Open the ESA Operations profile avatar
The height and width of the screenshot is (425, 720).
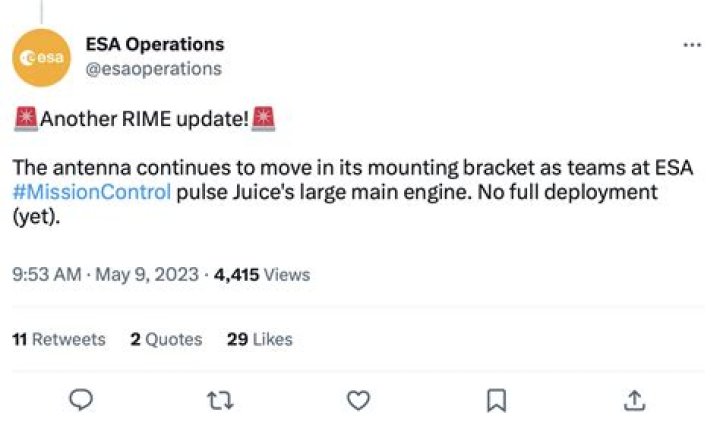[x=43, y=57]
